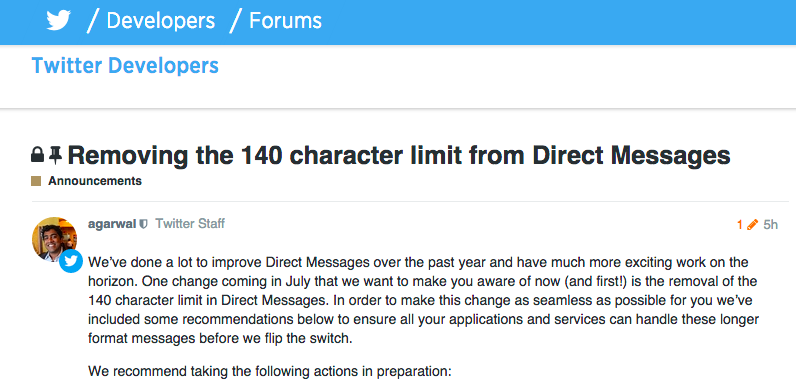Click the first paragraph of the post
796x390 pixels.
coord(423,301)
